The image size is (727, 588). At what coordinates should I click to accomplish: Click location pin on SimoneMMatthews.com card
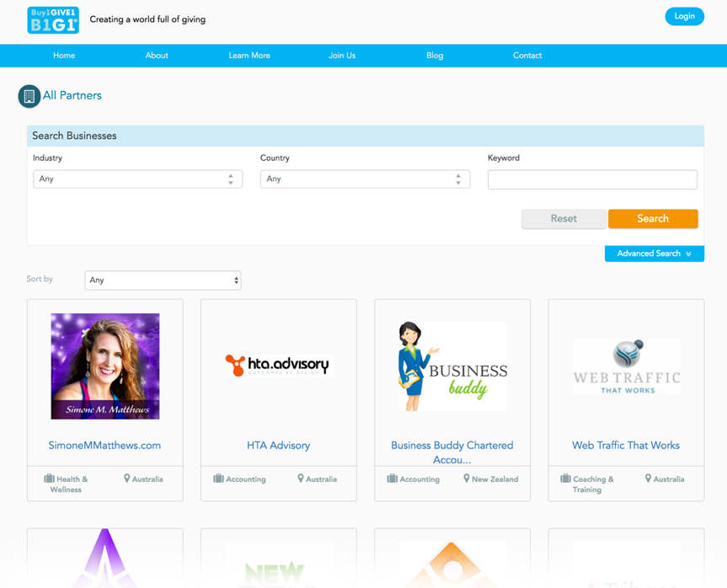[x=126, y=478]
